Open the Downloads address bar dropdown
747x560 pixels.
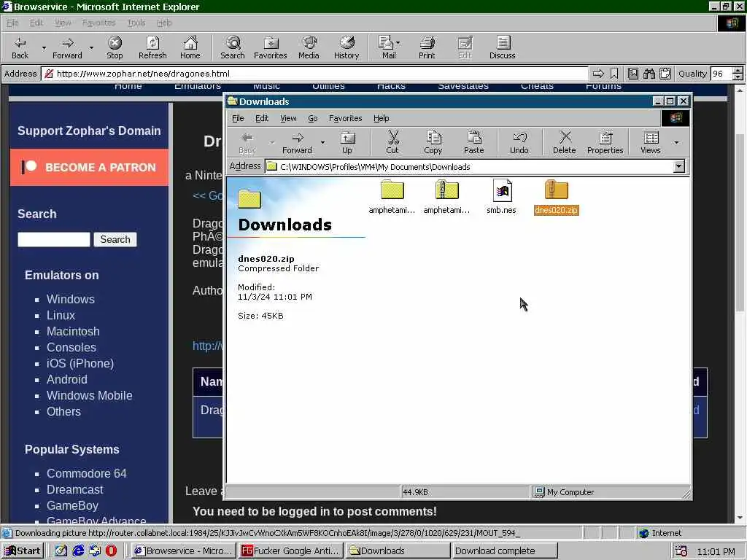coord(679,166)
